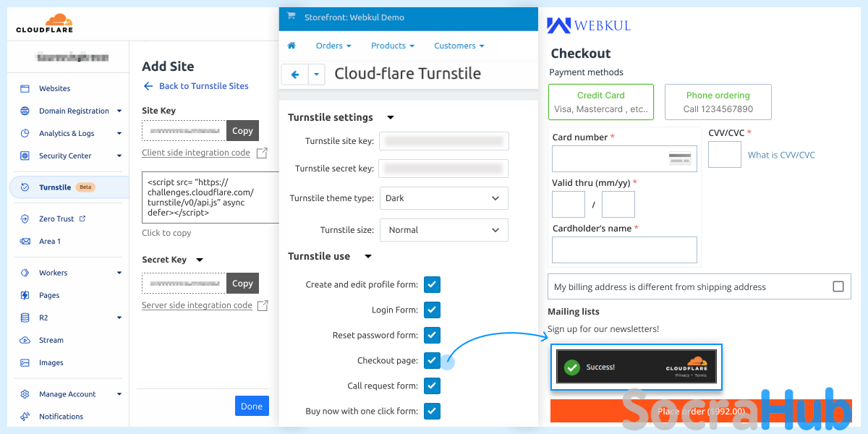Expand the Secret Key section arrow
868x434 pixels.
tap(200, 260)
